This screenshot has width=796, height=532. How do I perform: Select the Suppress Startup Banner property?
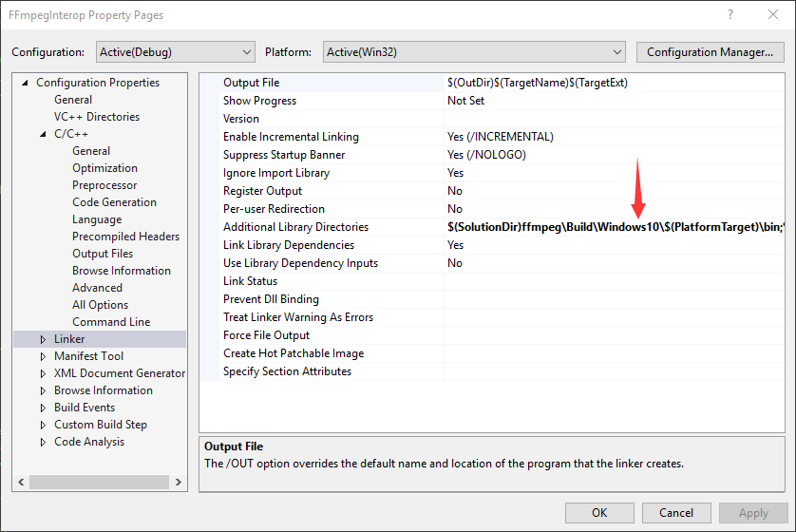click(284, 155)
